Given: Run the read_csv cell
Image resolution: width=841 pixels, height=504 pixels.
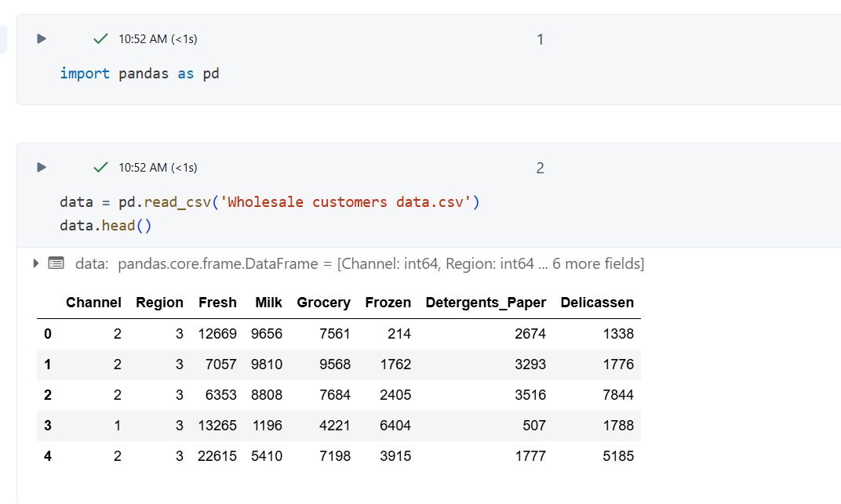Looking at the screenshot, I should click(42, 167).
